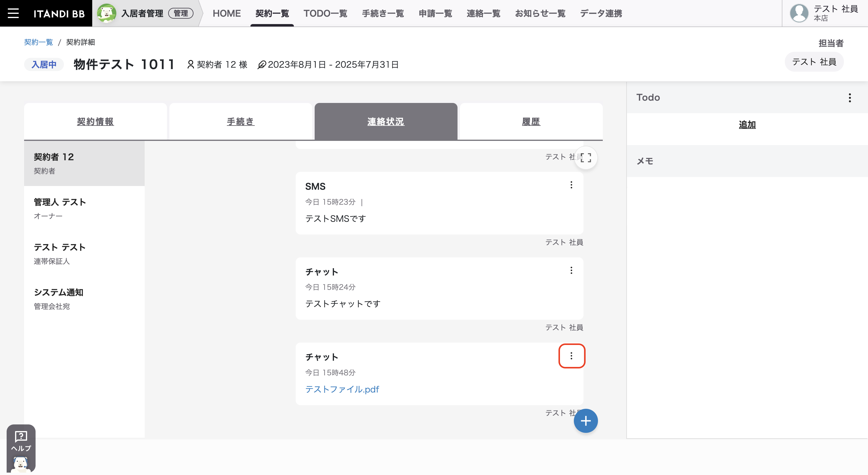Click the blue plus add button
This screenshot has height=475, width=868.
[x=586, y=421]
